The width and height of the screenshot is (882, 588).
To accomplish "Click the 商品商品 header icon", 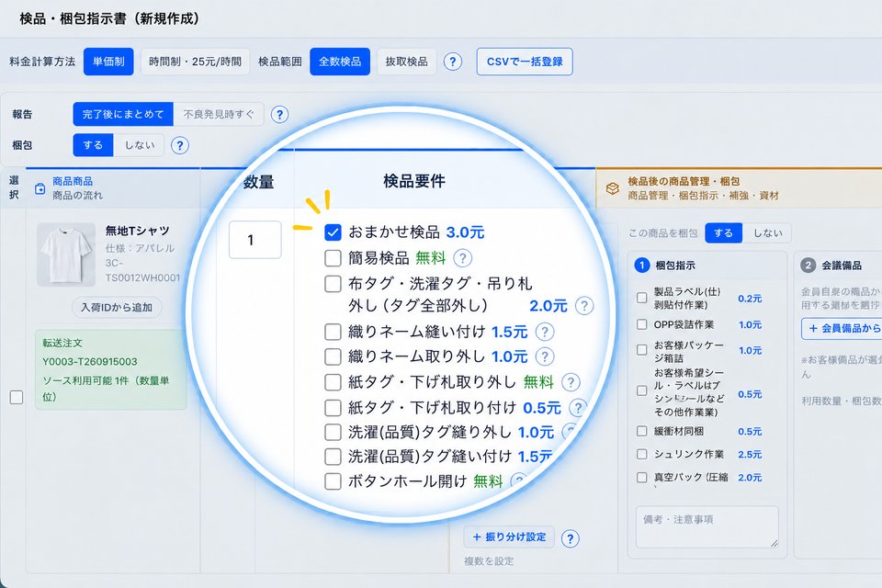I will coord(40,188).
